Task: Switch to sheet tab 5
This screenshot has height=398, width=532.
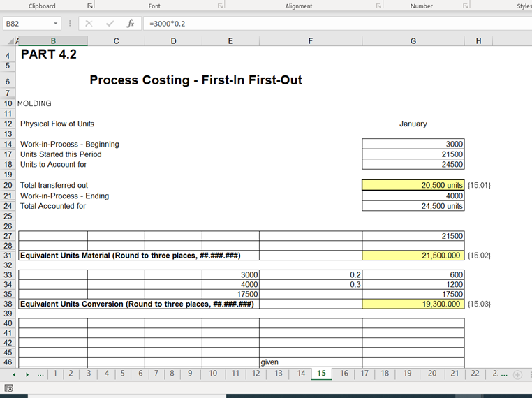Action: pos(122,374)
